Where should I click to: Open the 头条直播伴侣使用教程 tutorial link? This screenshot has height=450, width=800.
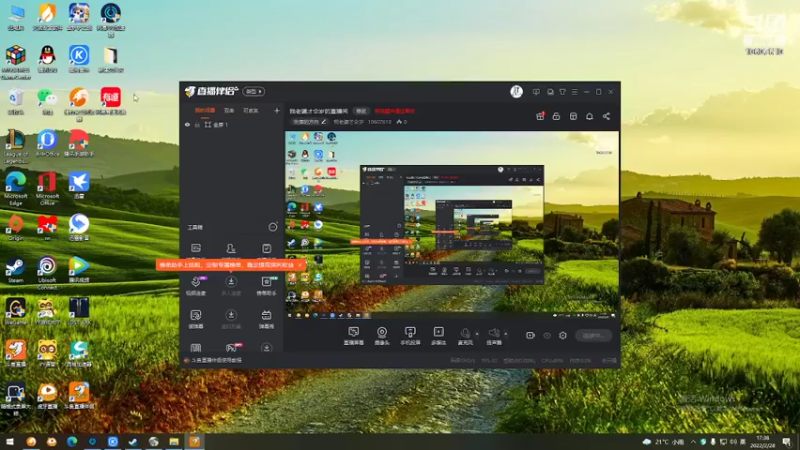pyautogui.click(x=217, y=360)
